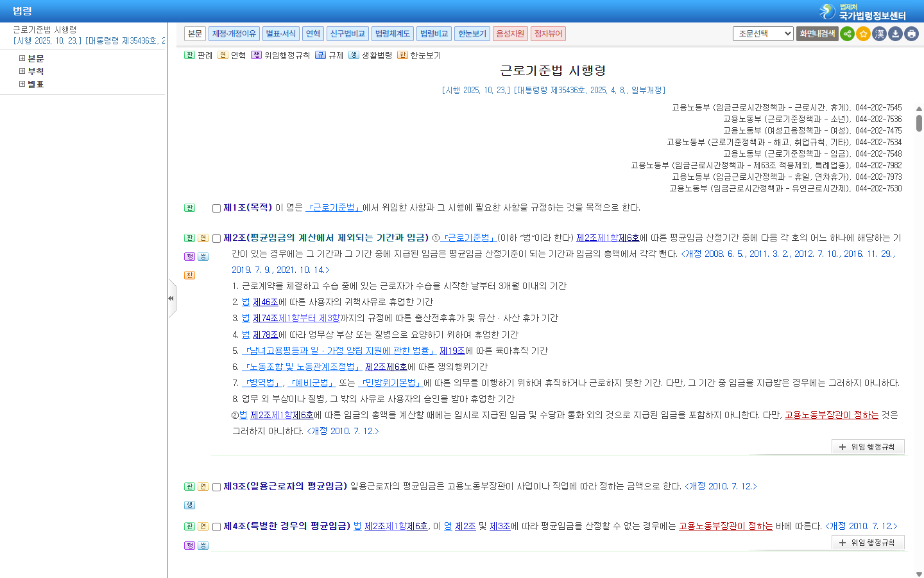Mark the checkbox for 제4조(특별한 경우의 평균임금)

[217, 527]
